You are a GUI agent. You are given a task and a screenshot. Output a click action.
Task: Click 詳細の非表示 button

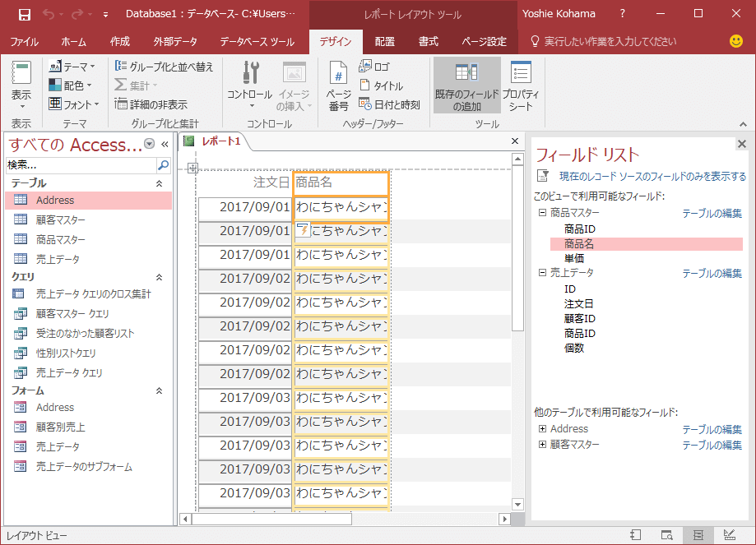151,104
